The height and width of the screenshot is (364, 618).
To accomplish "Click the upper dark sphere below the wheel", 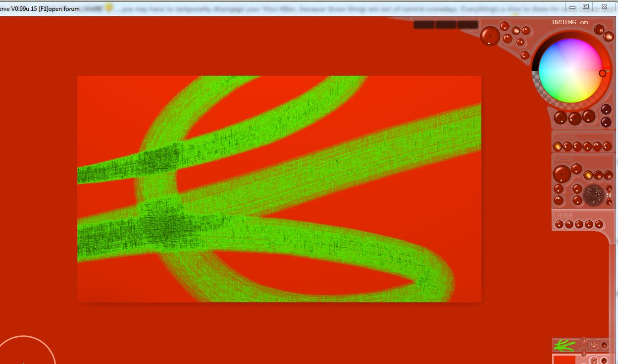I will (x=606, y=109).
